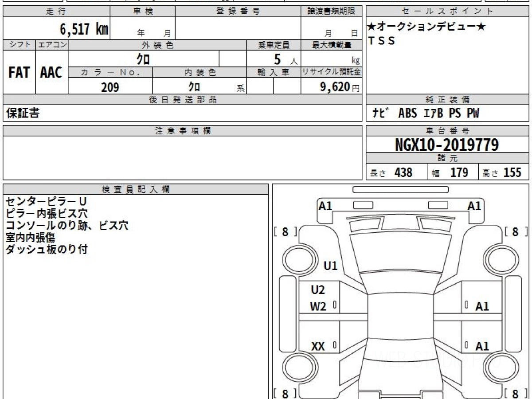Select the 登録番号 header cell
Viewport: 532px width, 399px height.
pos(238,12)
